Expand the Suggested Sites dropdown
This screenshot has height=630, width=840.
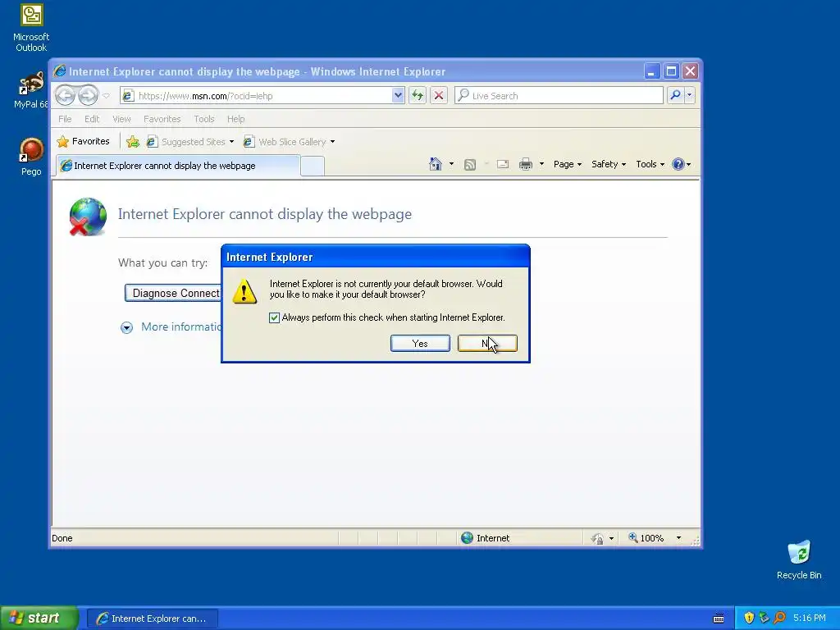(231, 142)
